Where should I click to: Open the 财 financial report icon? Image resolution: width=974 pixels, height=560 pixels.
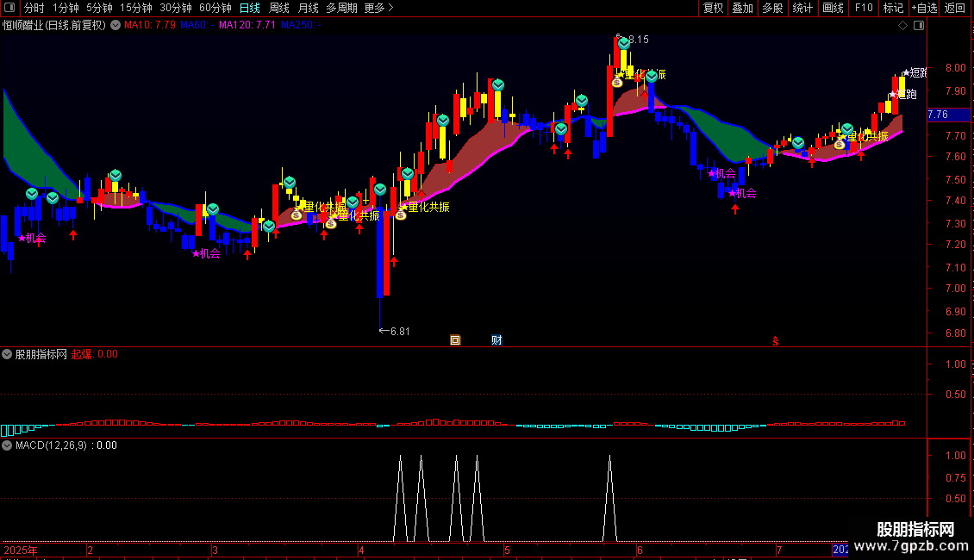496,340
